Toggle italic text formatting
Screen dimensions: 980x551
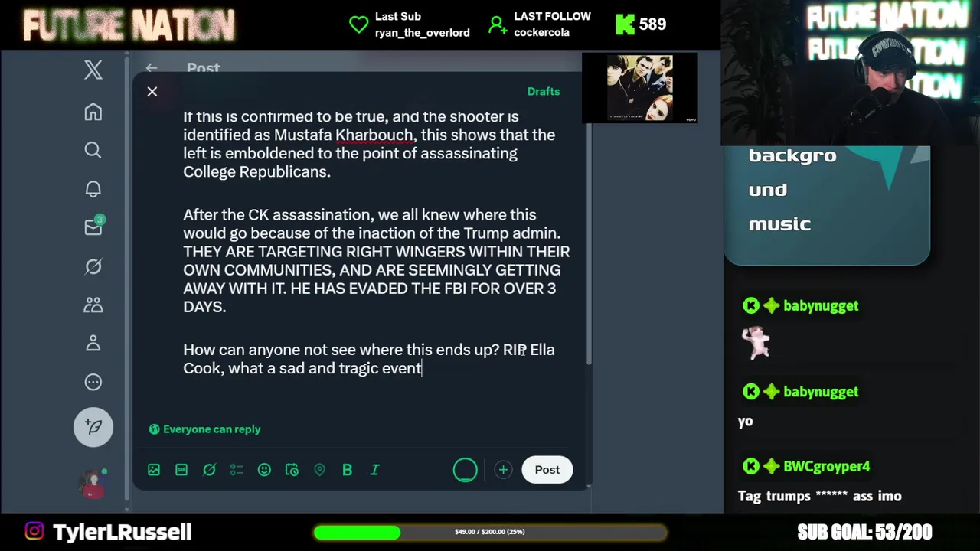(374, 470)
